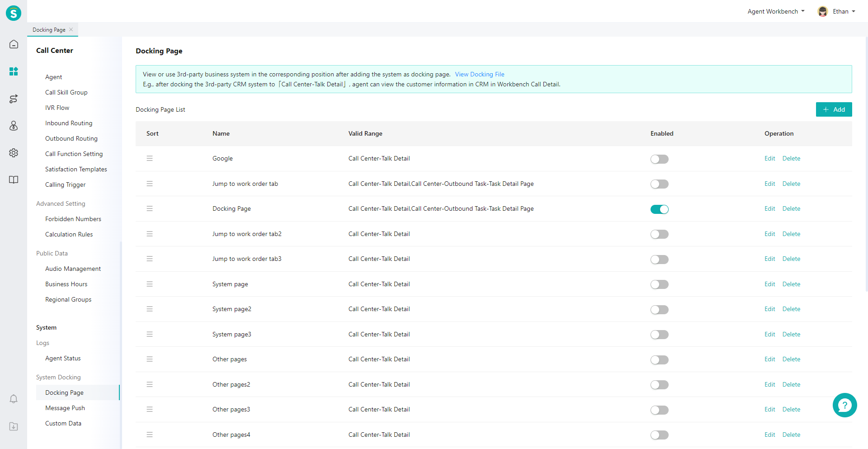Click the sort handle of the Other pages4 row
868x449 pixels.
point(150,435)
